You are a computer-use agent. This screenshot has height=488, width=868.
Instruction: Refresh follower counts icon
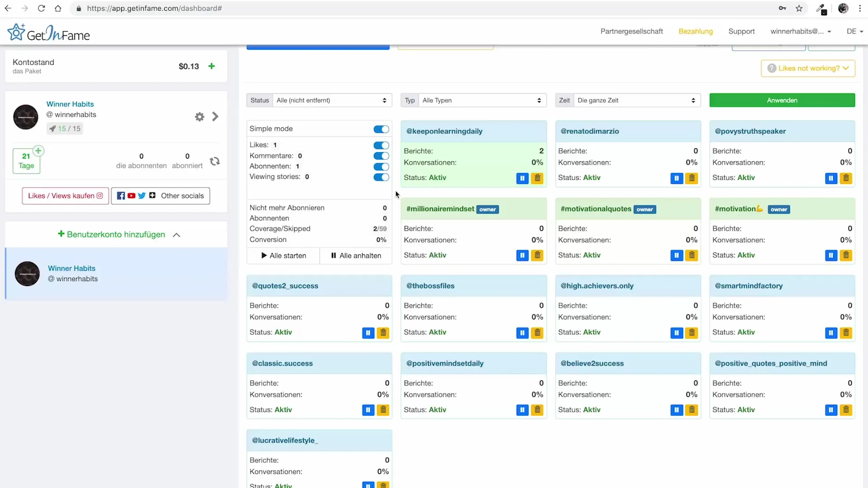[x=215, y=161]
